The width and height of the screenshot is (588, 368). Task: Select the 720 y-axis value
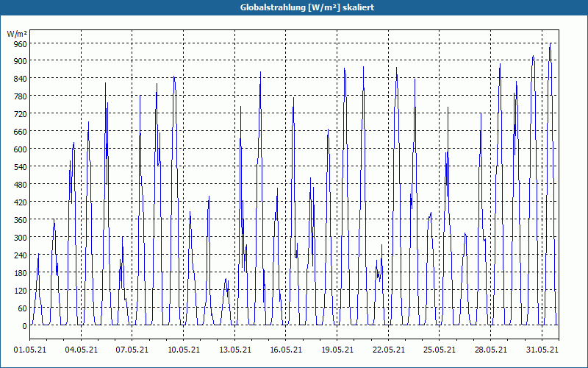pyautogui.click(x=21, y=114)
